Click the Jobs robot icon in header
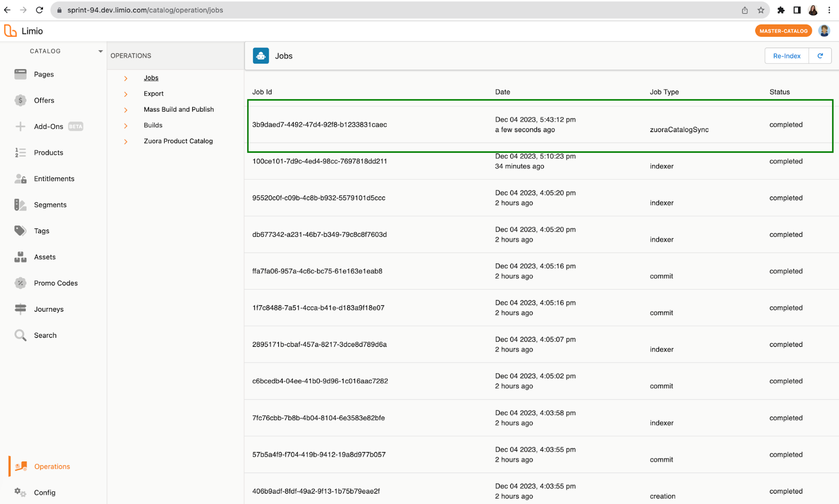This screenshot has width=839, height=504. pyautogui.click(x=261, y=56)
